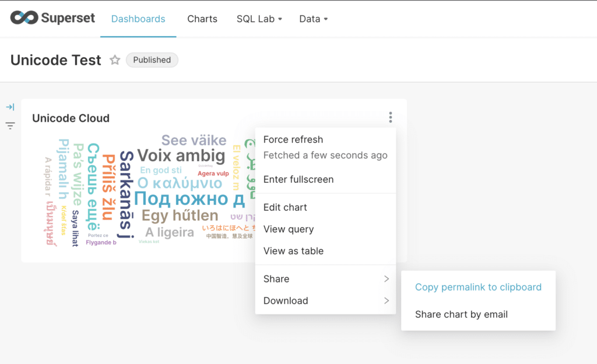Choose Enter fullscreen from the menu
The image size is (597, 364).
tap(298, 179)
